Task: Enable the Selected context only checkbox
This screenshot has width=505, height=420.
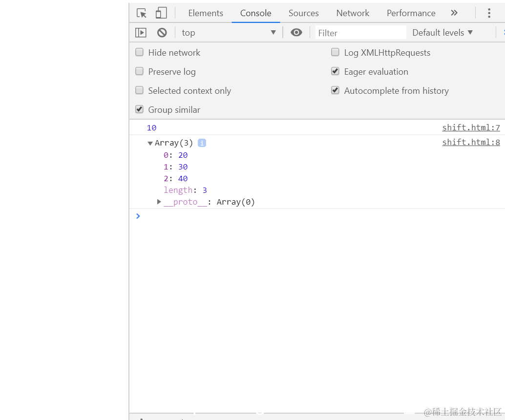Action: click(x=140, y=90)
